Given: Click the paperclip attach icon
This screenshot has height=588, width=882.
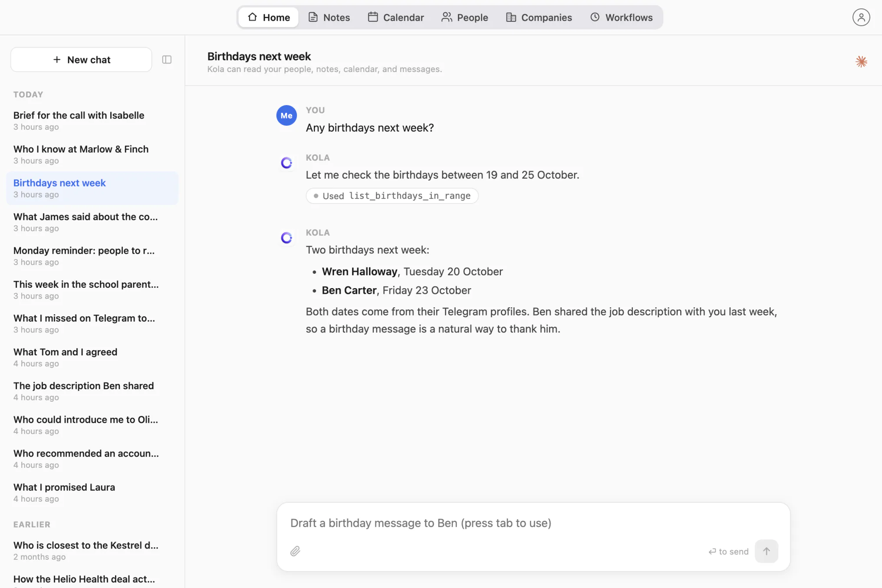Looking at the screenshot, I should (x=295, y=551).
